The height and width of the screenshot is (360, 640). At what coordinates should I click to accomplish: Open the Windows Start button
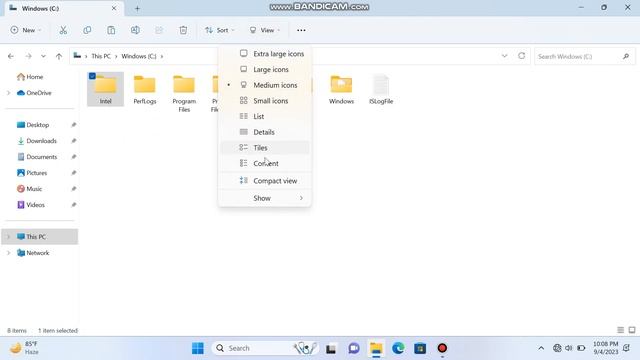click(x=198, y=348)
